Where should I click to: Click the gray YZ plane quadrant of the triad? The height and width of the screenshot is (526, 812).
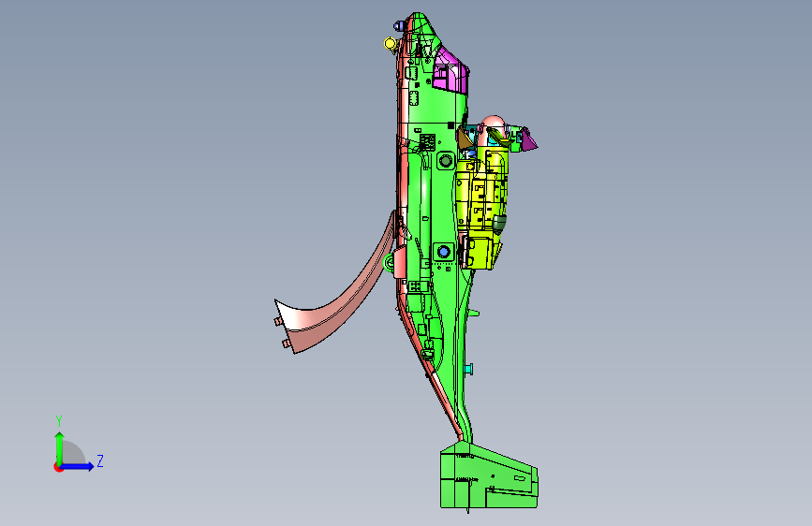coord(73,453)
